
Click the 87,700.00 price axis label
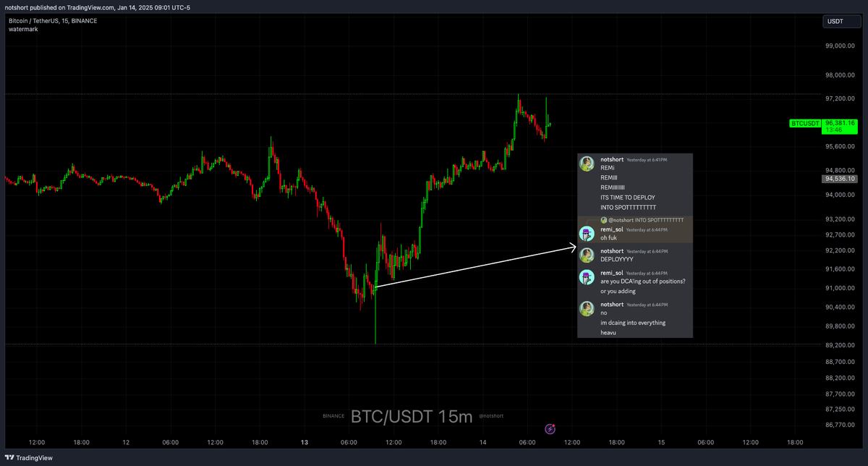(840, 394)
